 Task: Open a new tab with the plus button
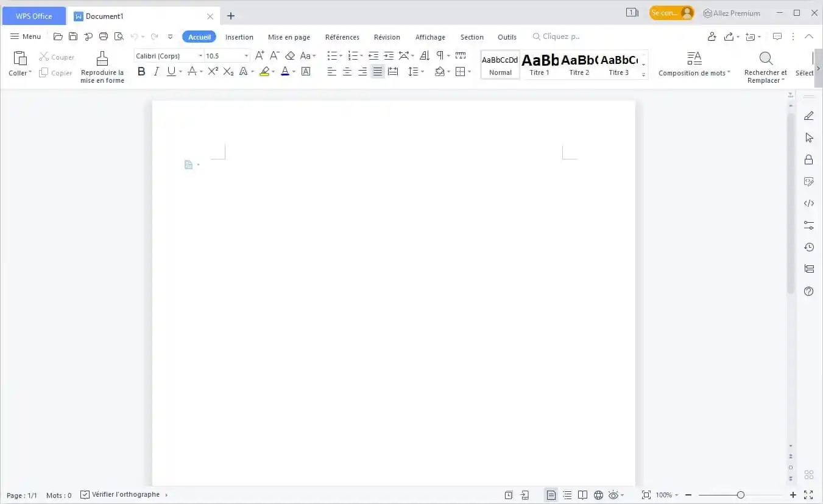click(x=231, y=16)
